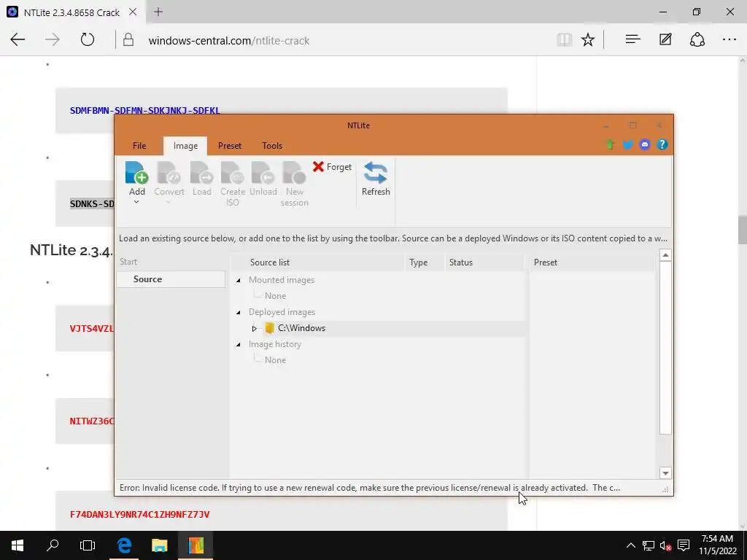Toggle Edge reading view icon
This screenshot has height=560, width=747.
[564, 40]
